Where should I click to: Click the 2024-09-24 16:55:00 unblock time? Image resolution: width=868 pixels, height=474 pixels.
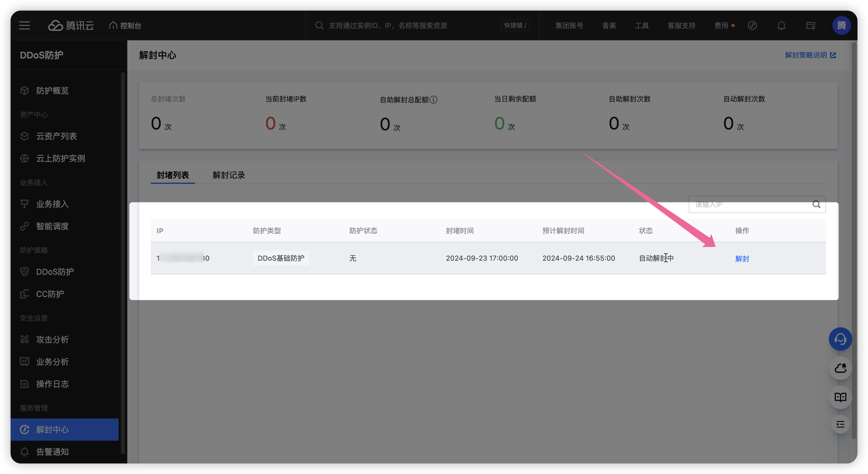click(579, 258)
